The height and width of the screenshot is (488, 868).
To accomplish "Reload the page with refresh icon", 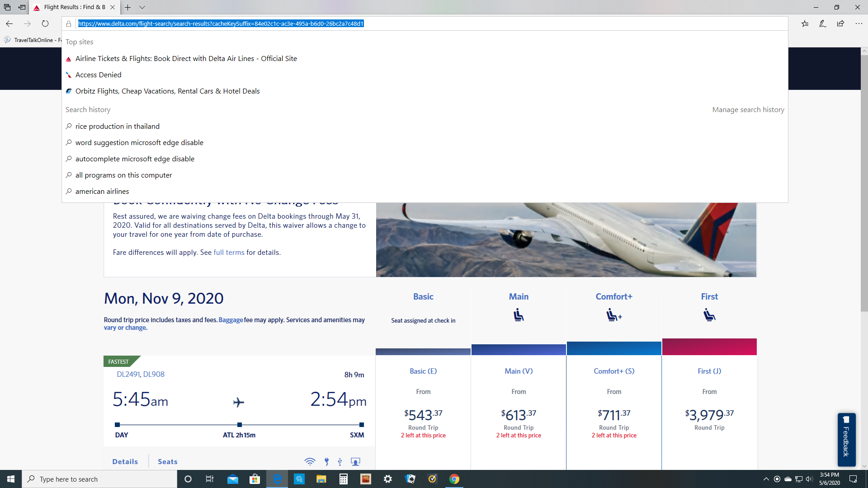I will tap(45, 23).
